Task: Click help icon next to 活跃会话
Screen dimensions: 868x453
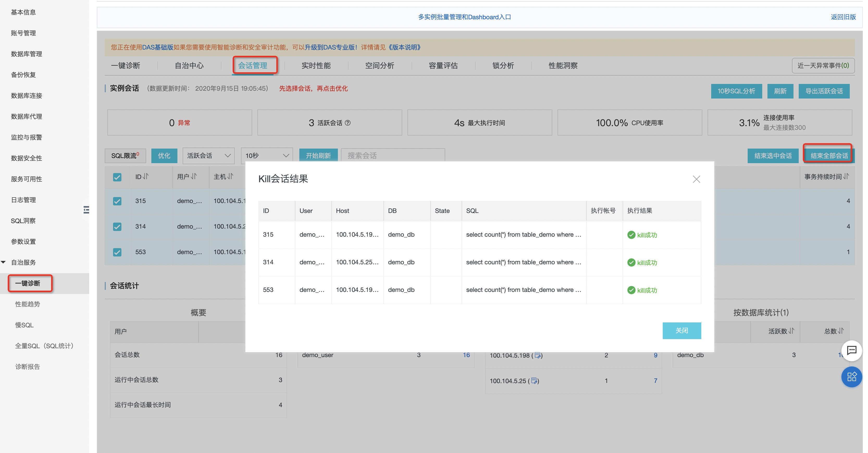Action: coord(348,123)
